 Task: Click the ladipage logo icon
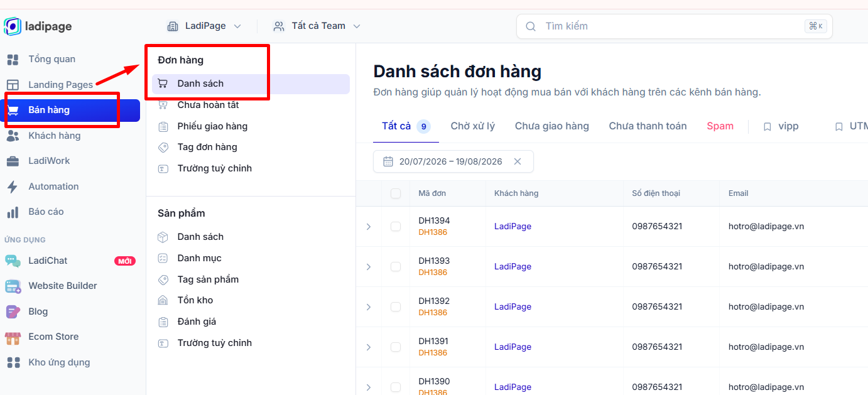12,26
